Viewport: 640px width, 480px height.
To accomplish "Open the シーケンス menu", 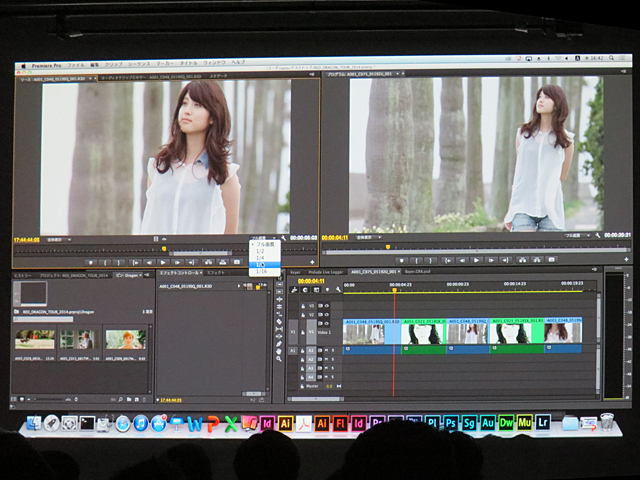I will tap(139, 64).
